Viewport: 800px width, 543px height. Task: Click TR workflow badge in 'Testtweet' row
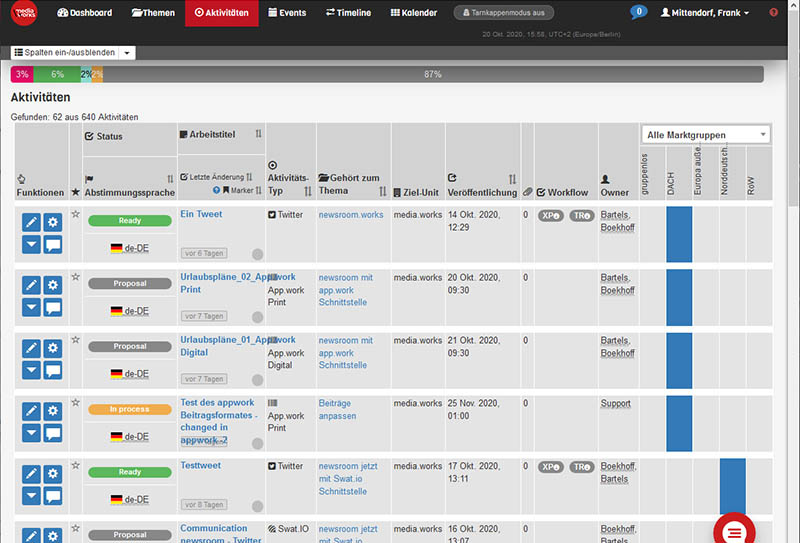coord(582,467)
